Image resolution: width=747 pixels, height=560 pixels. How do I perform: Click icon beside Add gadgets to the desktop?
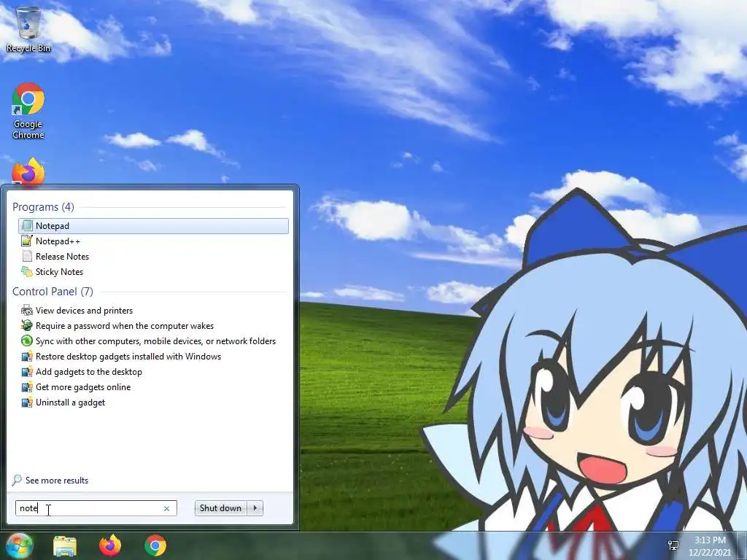[27, 371]
